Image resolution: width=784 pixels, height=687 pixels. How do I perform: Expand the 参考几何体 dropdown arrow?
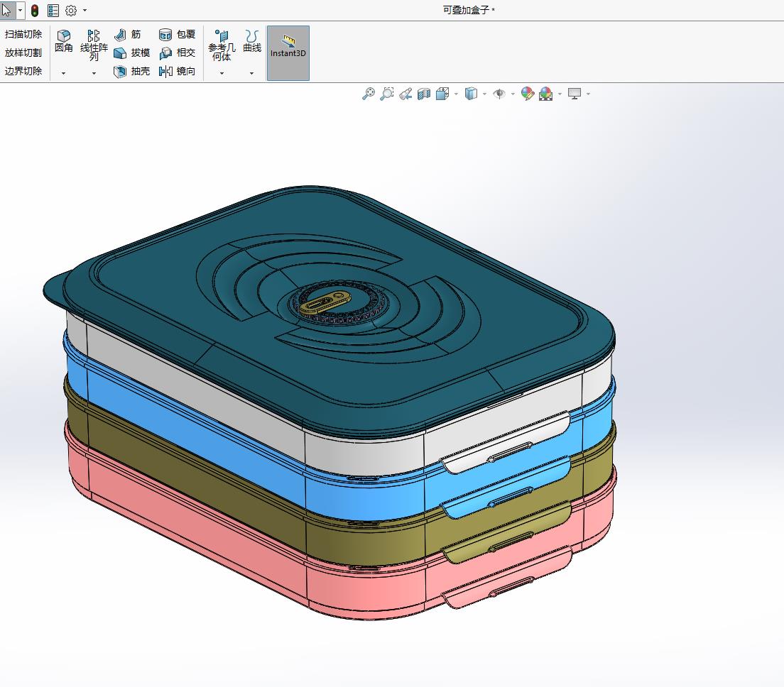(222, 73)
